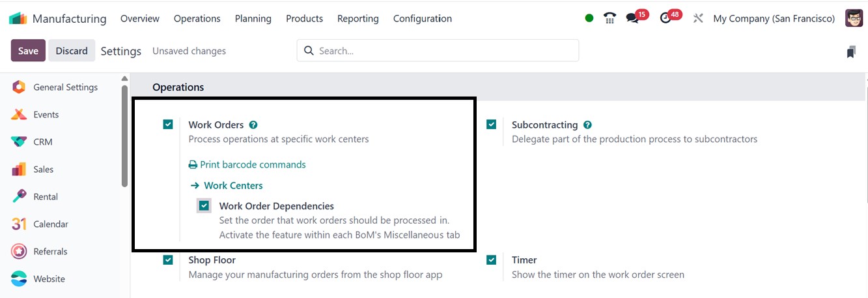Open the company switcher dropdown
The height and width of the screenshot is (298, 868).
tap(774, 18)
